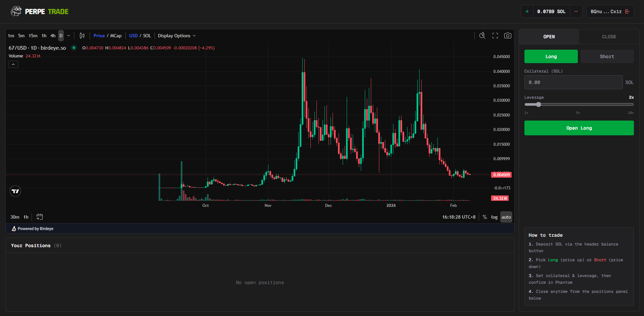
Task: Click the camera snapshot icon
Action: (508, 36)
